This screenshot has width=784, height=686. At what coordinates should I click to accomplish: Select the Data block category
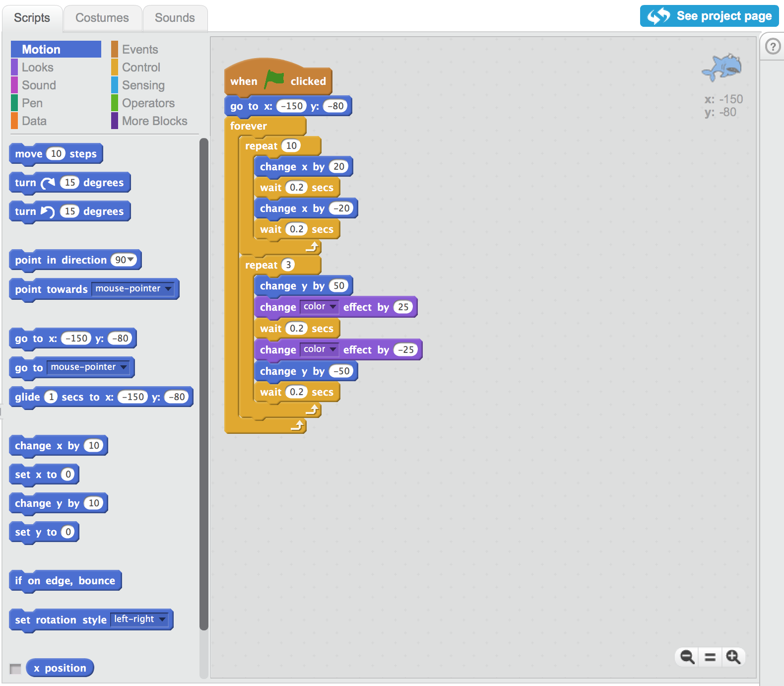pos(34,121)
